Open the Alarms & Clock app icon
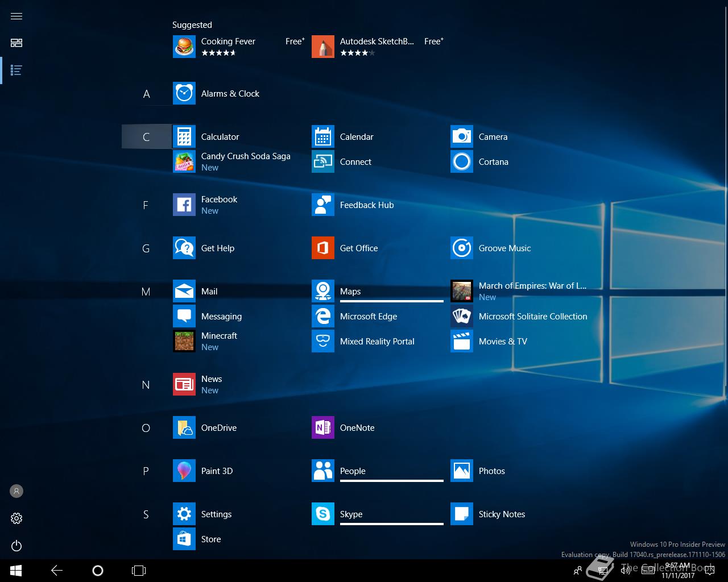 tap(184, 93)
